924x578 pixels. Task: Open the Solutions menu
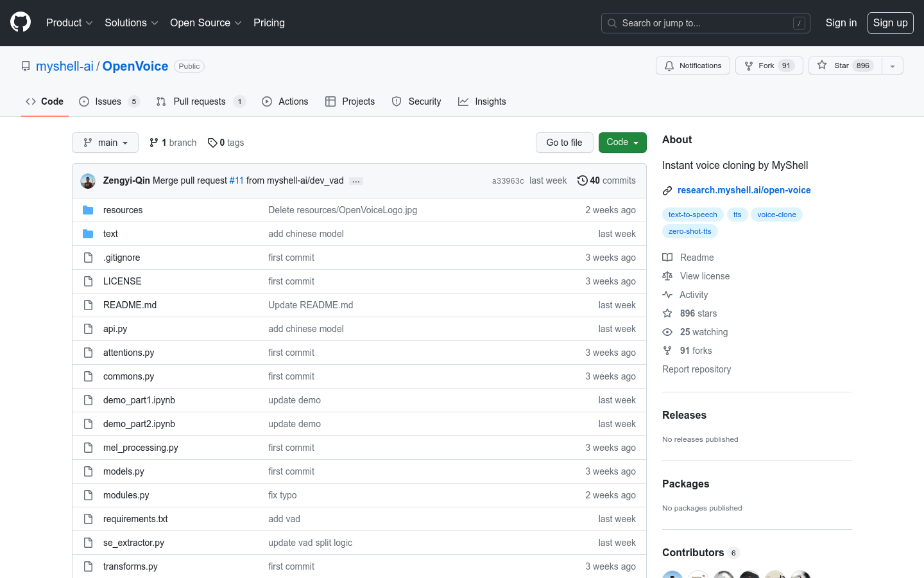(131, 22)
